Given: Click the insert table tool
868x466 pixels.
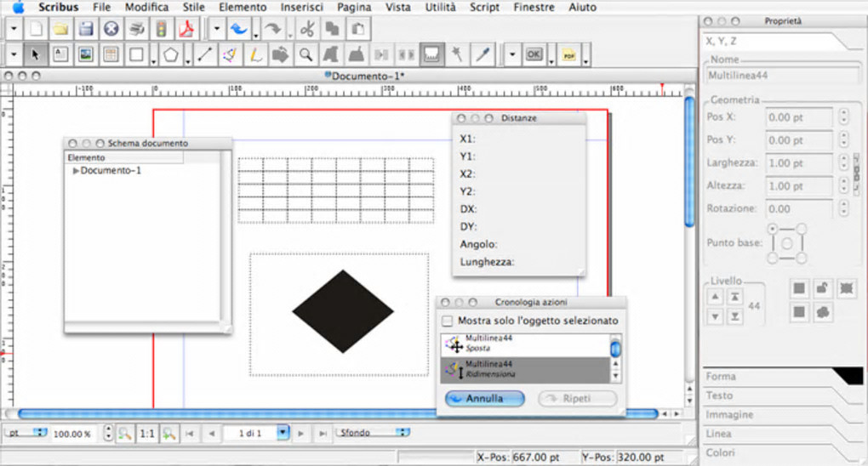Looking at the screenshot, I should pos(110,55).
